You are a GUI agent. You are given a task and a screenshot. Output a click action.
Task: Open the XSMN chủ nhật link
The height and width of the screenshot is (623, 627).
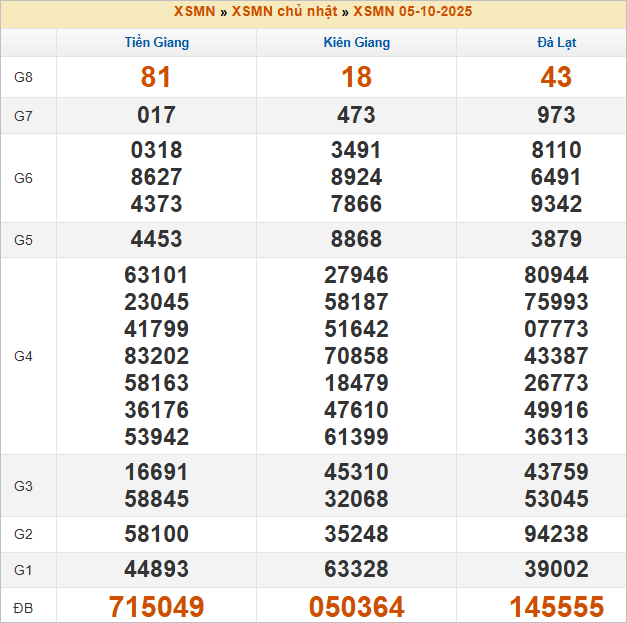pos(285,12)
